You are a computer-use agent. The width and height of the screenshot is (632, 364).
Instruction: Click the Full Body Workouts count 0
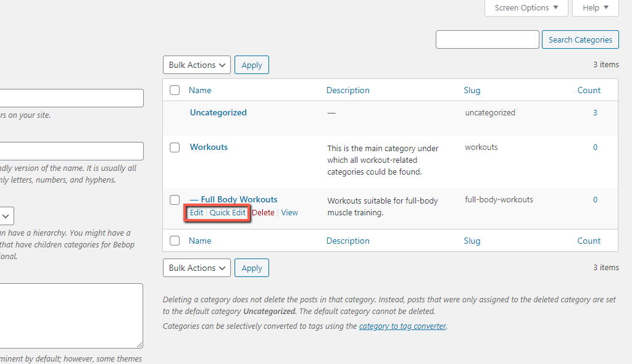pos(595,199)
